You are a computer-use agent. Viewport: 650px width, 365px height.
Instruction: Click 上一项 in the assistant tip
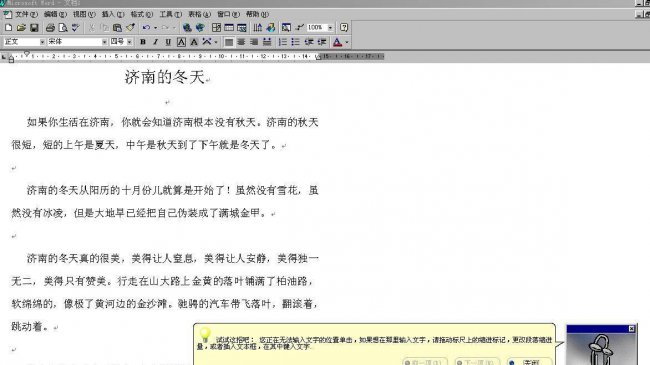coord(425,362)
